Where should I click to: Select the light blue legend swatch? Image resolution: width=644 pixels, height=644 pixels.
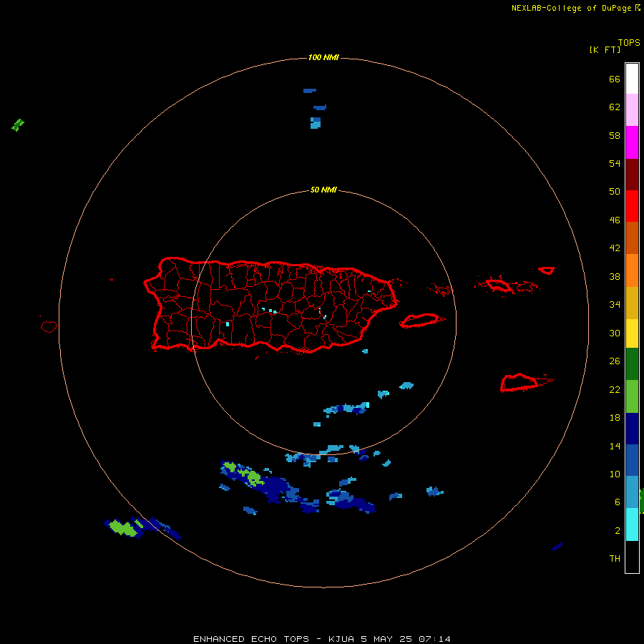(x=632, y=492)
